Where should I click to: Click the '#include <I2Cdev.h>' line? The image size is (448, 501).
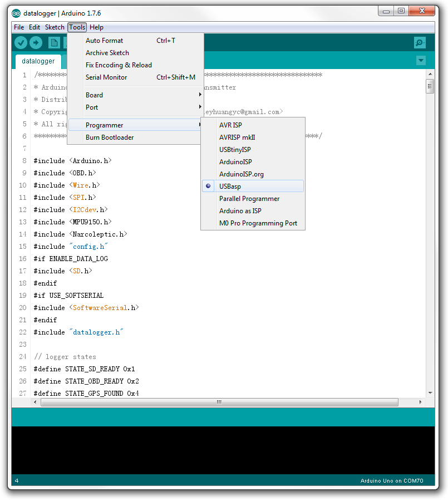(71, 210)
